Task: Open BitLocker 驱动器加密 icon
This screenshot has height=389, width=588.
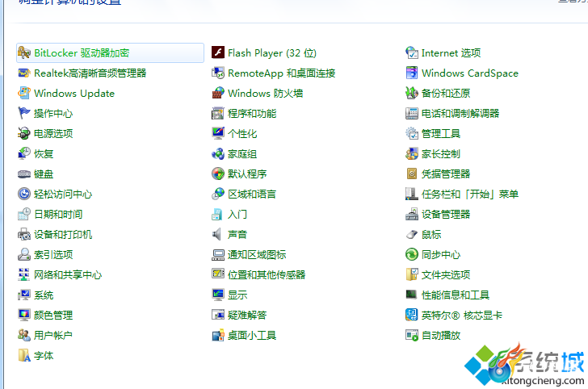Action: click(24, 52)
